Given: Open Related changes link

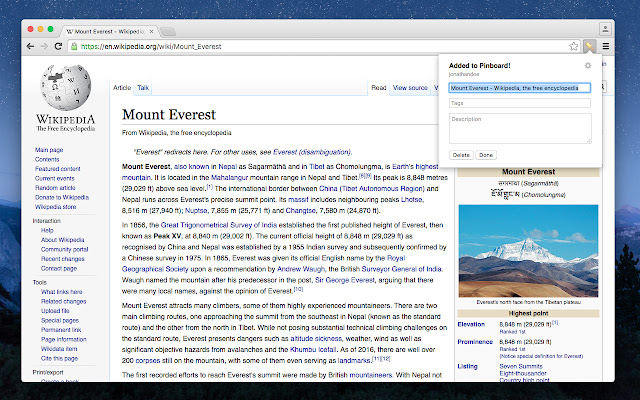Looking at the screenshot, I should [x=64, y=301].
